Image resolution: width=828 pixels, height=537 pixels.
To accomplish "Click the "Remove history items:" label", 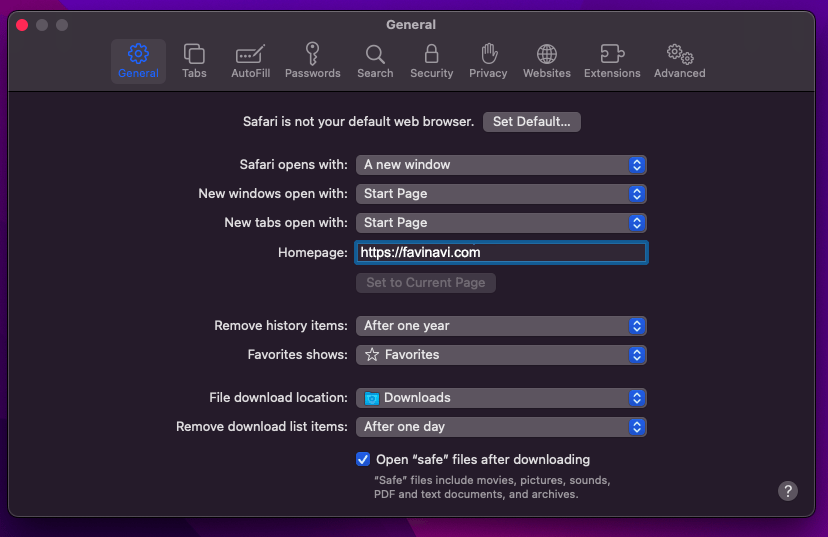I will click(281, 326).
